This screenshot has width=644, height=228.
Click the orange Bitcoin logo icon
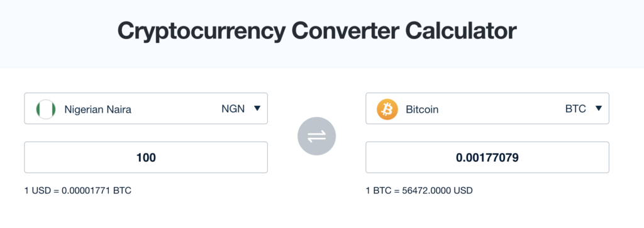pyautogui.click(x=387, y=109)
